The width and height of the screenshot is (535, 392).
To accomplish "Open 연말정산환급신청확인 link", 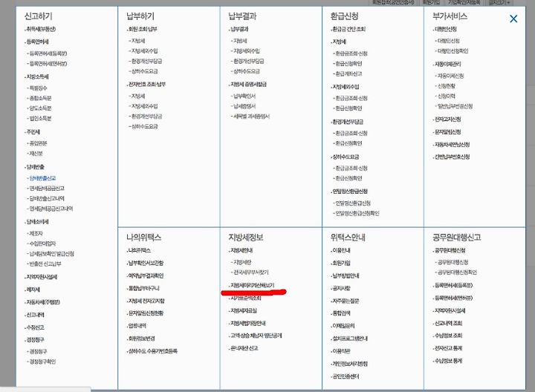I will (357, 213).
